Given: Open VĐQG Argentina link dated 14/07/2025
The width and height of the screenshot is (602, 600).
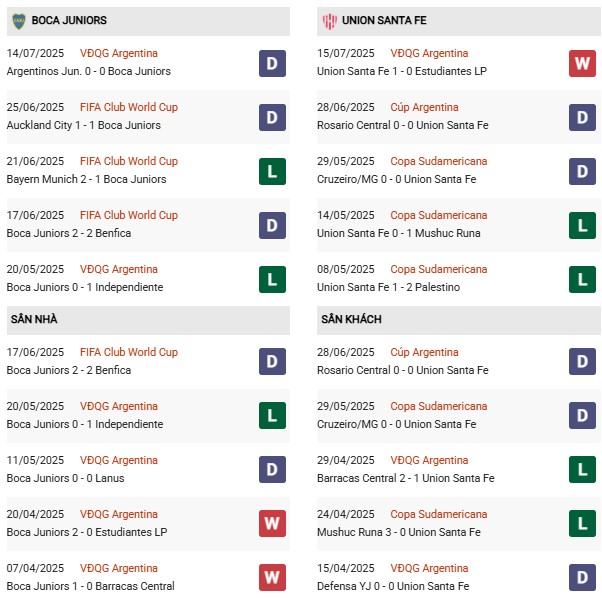Looking at the screenshot, I should point(119,53).
